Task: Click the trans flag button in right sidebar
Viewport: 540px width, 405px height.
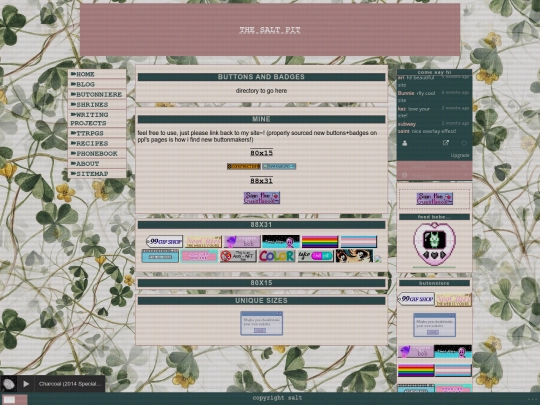Action: (453, 371)
